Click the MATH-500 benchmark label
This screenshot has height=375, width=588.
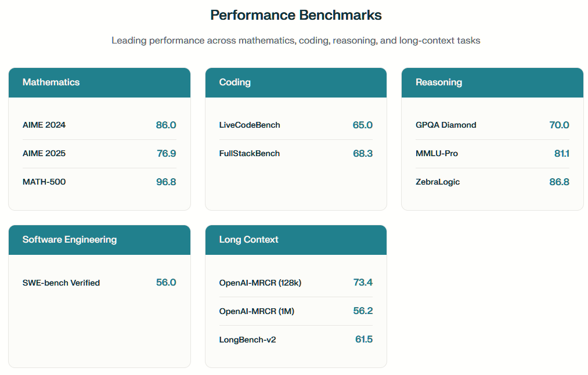[44, 182]
